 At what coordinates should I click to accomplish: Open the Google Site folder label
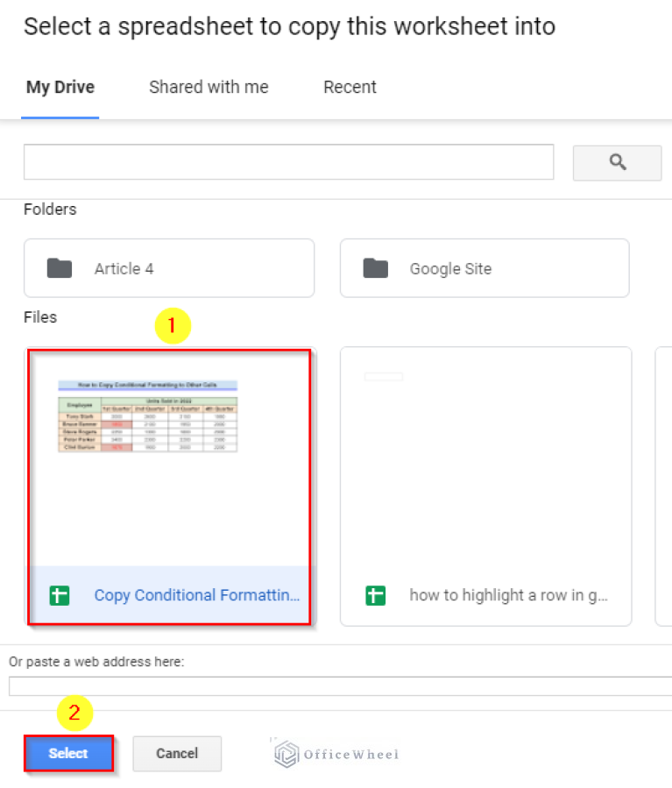click(450, 269)
